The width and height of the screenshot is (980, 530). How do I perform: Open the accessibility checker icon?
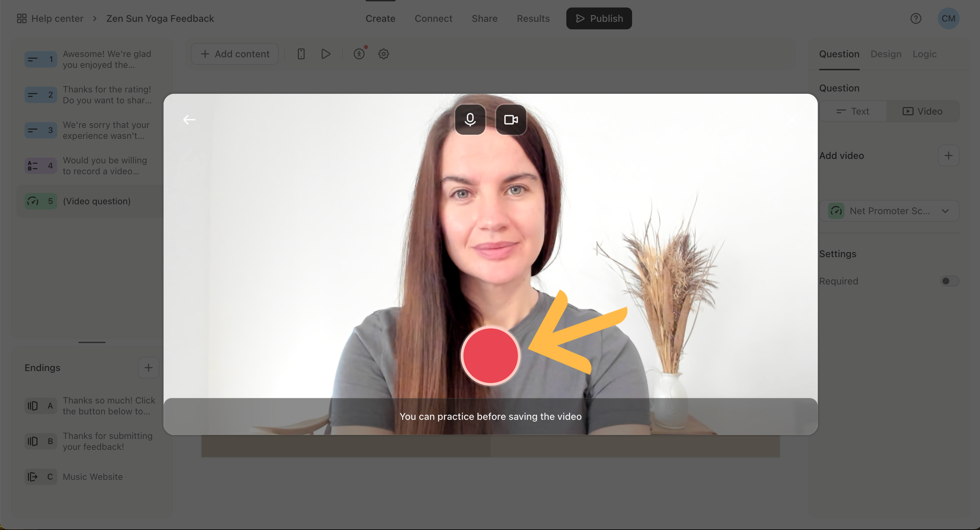(x=359, y=54)
